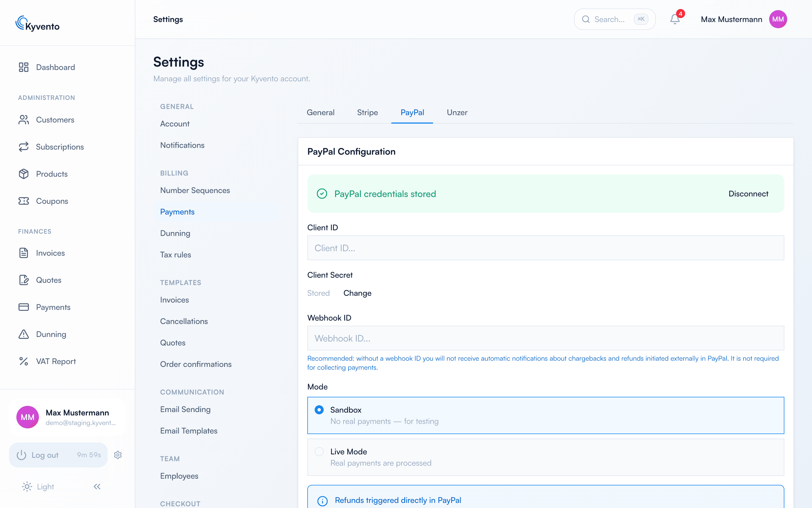Image resolution: width=812 pixels, height=508 pixels.
Task: Open session settings gear icon
Action: (x=118, y=455)
